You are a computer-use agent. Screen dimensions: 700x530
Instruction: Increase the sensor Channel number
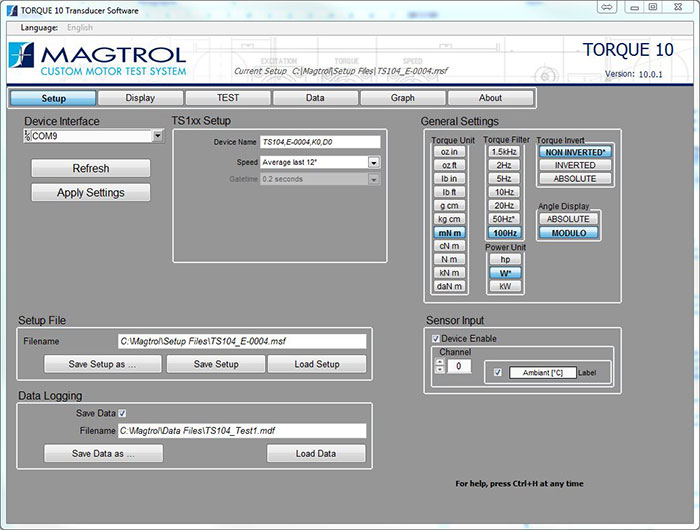tap(440, 363)
